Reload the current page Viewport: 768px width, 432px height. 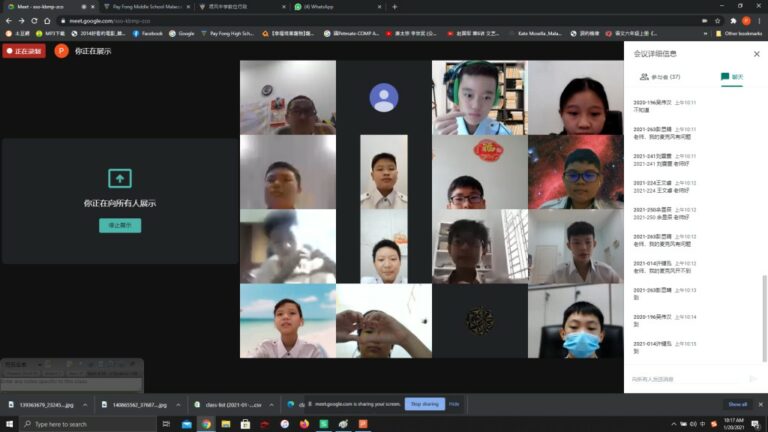[34, 21]
